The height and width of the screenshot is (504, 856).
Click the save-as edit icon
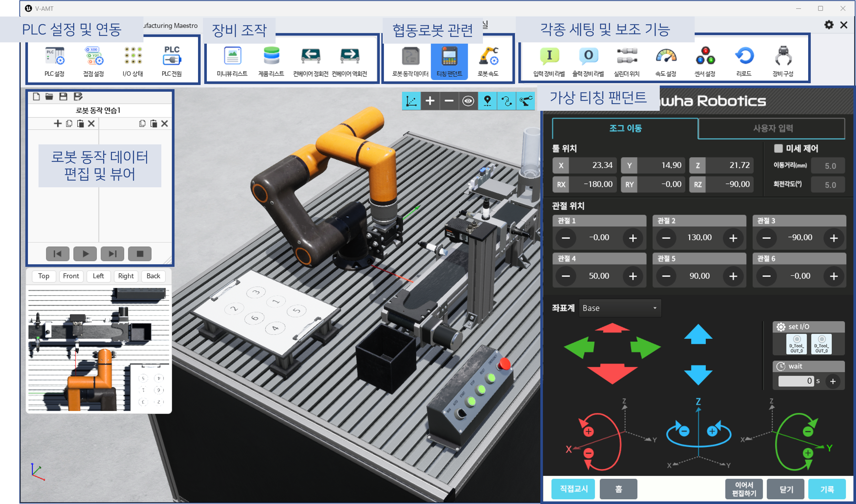coord(78,96)
